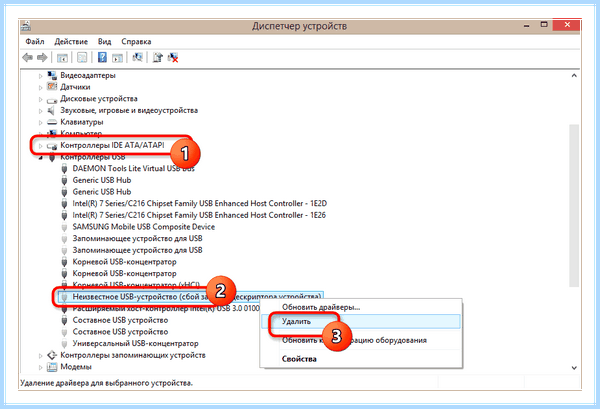Select Intel USB Enhanced Host Controller - 1E2D
The width and height of the screenshot is (600, 409).
(x=199, y=204)
